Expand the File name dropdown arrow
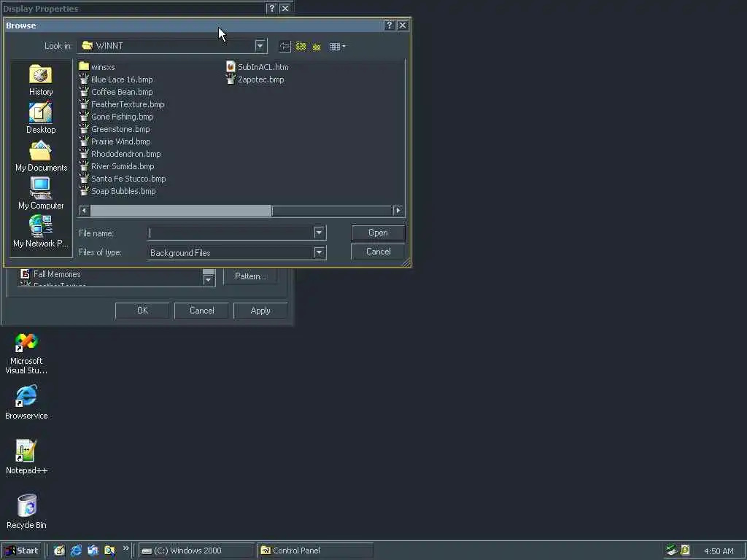The height and width of the screenshot is (560, 747). (320, 233)
